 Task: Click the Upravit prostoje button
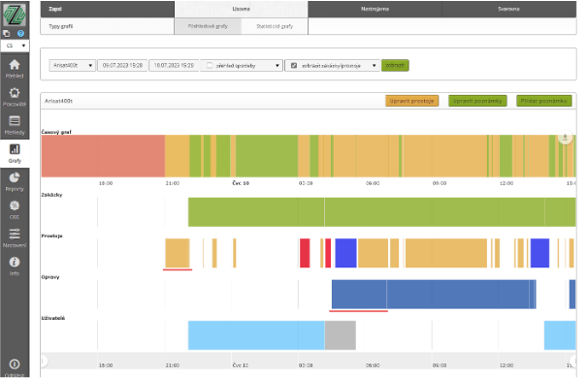(411, 101)
